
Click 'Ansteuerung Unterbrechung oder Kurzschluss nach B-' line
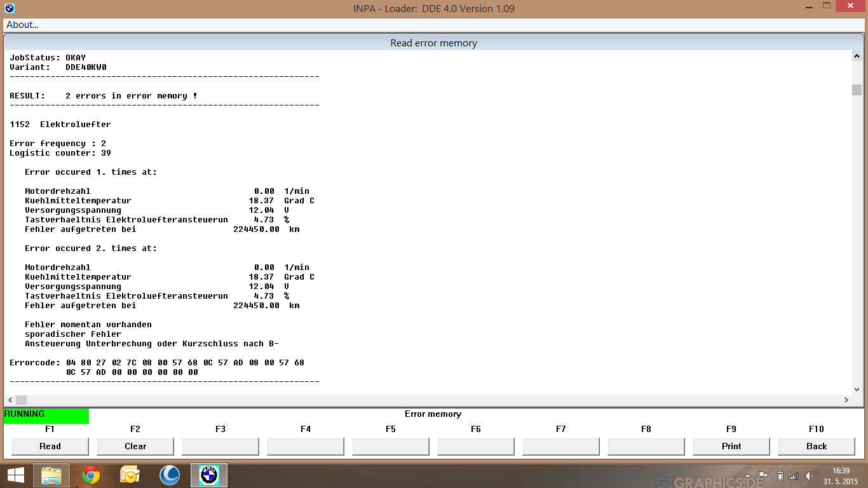[152, 344]
